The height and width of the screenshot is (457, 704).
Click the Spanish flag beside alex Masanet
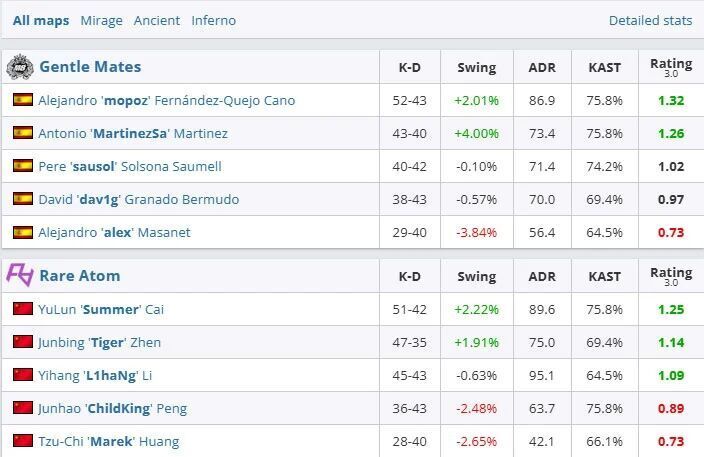tap(22, 232)
